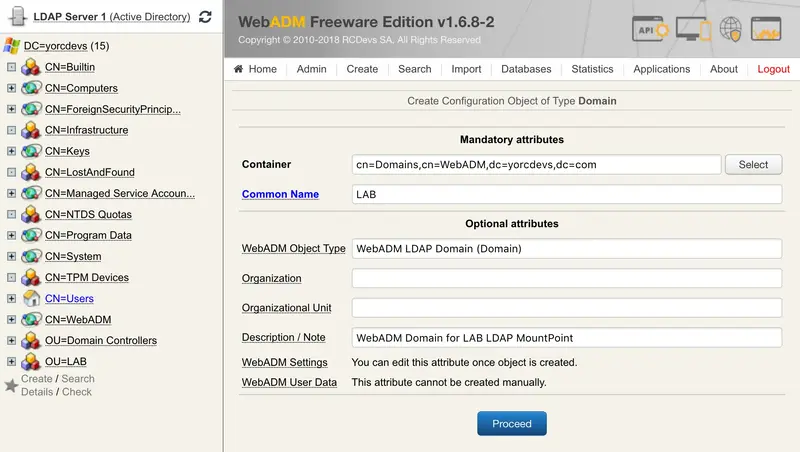Expand the CN=WebADM tree node

click(x=11, y=319)
